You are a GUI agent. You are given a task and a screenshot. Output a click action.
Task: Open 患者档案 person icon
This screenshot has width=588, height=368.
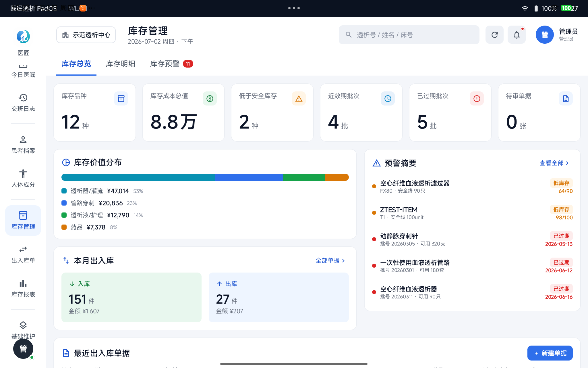[x=23, y=140]
